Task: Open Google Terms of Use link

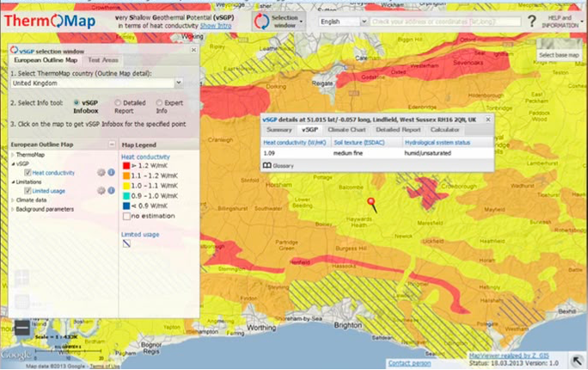Action: tap(105, 367)
